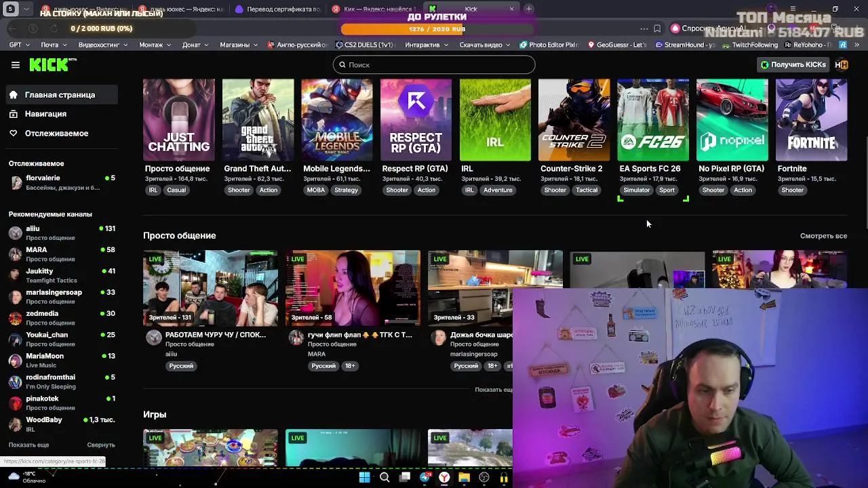Click MariaMoon channel avatar
This screenshot has height=488, width=868.
tap(16, 361)
